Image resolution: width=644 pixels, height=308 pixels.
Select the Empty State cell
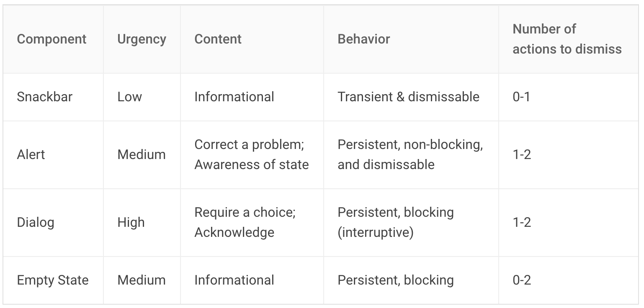(x=52, y=280)
